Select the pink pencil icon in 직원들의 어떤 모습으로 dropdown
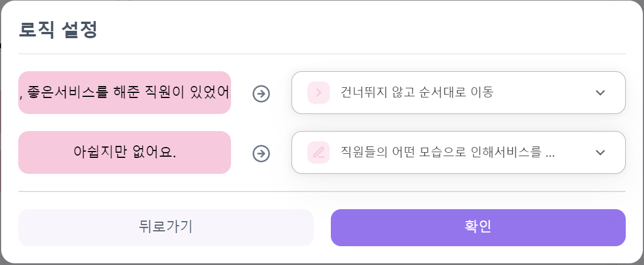644x265 pixels. tap(319, 153)
